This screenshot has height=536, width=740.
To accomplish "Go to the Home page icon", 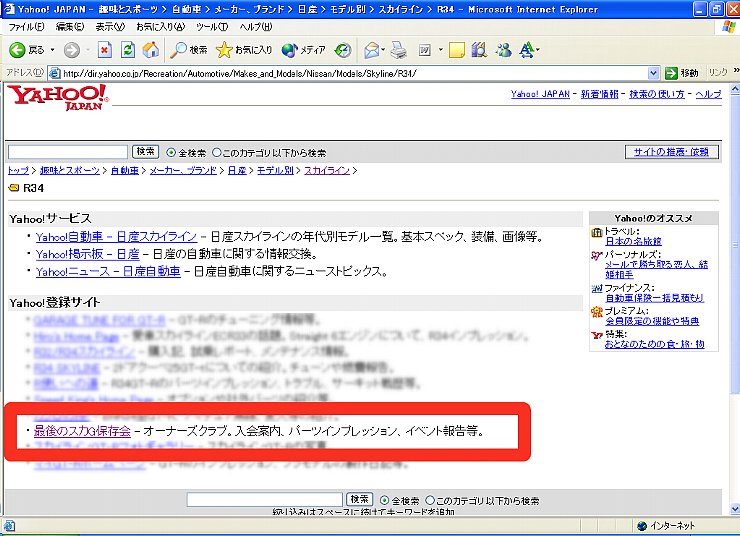I will [x=151, y=50].
